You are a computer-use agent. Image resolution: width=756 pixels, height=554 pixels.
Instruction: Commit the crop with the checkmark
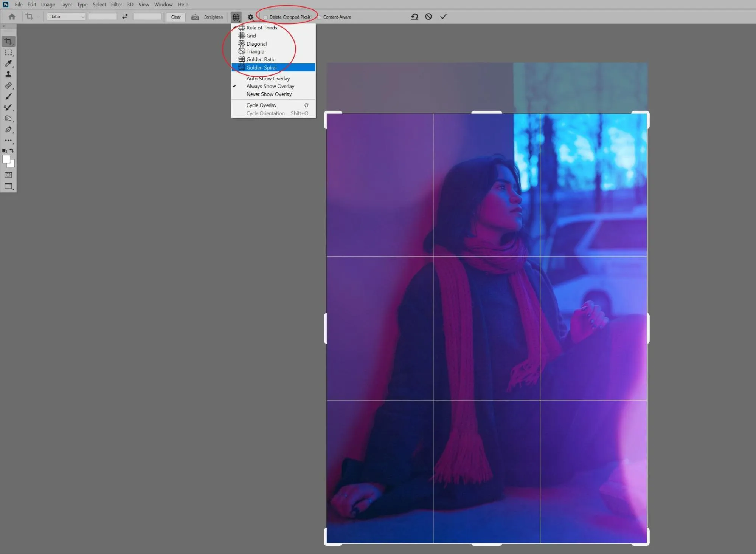444,17
